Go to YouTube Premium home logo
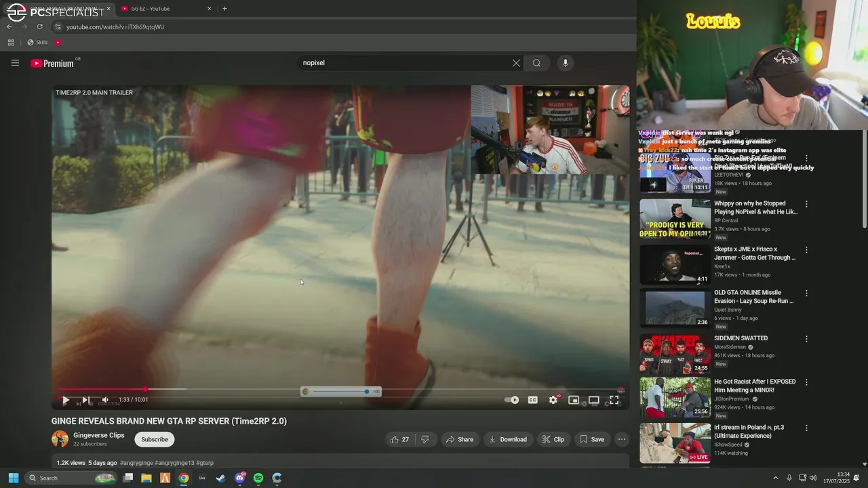This screenshot has height=488, width=868. pos(52,63)
